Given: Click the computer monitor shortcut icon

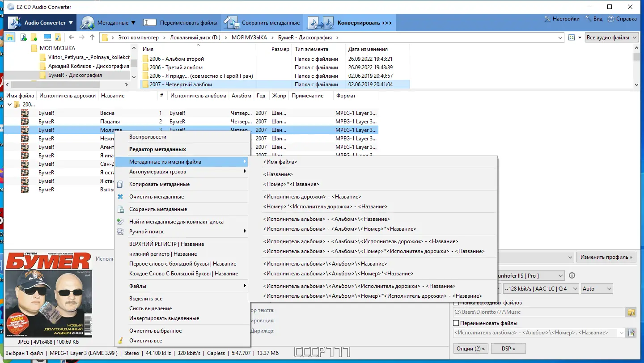Looking at the screenshot, I should coord(47,38).
